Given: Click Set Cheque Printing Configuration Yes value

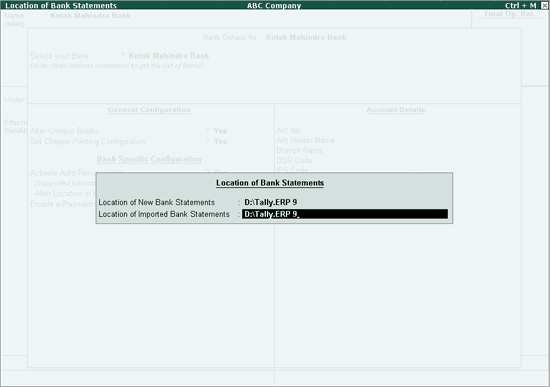Looking at the screenshot, I should pyautogui.click(x=220, y=141).
